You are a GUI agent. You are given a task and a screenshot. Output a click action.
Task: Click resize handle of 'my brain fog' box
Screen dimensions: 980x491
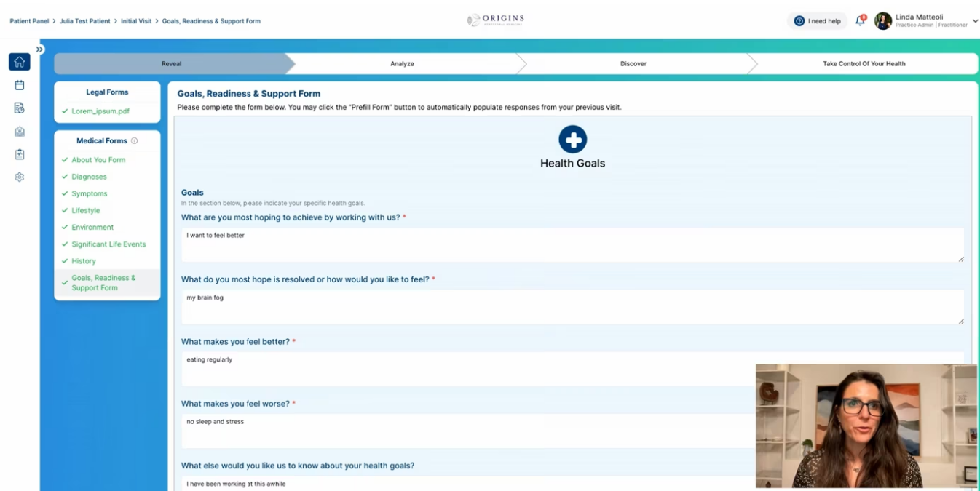pos(961,321)
